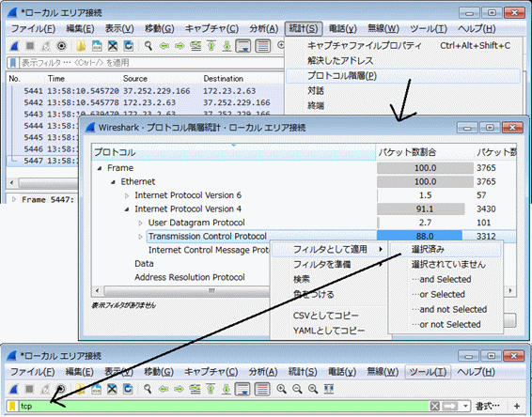This screenshot has height=417, width=532.
Task: Click the go back arrow above the packet list
Action: [x=164, y=46]
